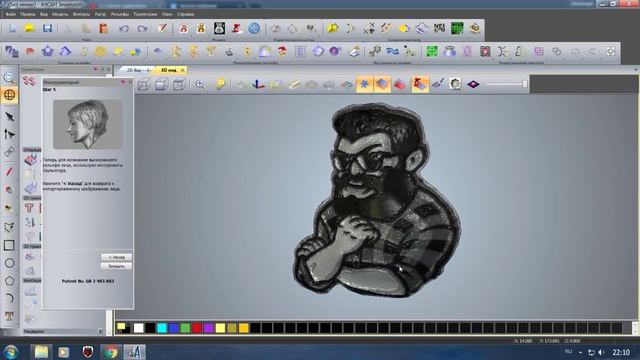Click the bearded man relief in 3D view
The height and width of the screenshot is (360, 640).
coord(376,200)
